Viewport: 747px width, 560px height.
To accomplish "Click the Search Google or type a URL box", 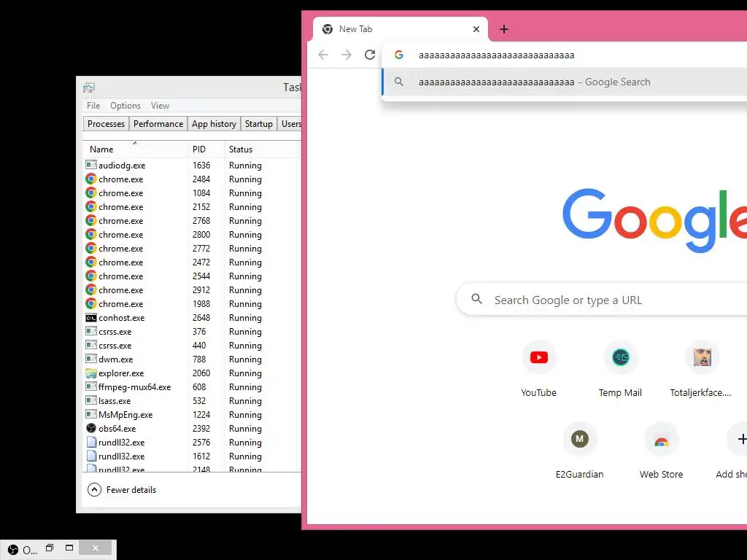I will 602,300.
